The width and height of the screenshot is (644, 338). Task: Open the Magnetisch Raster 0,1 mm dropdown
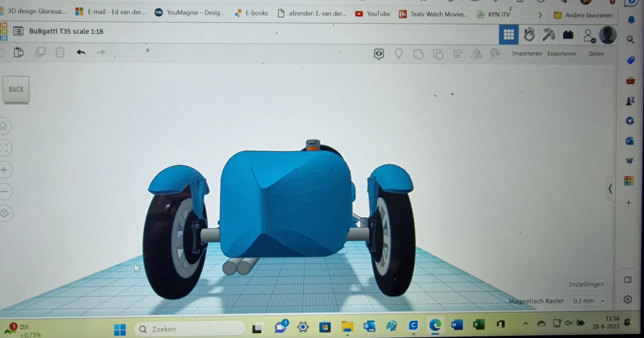(589, 301)
